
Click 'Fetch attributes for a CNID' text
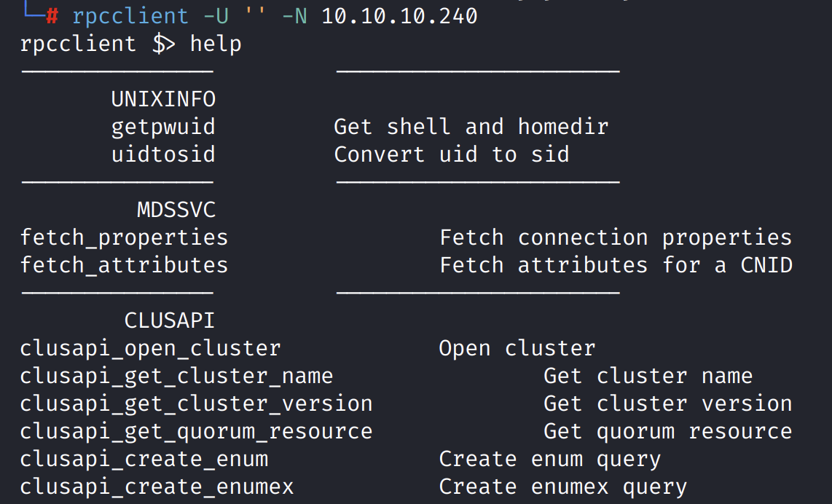pos(616,265)
